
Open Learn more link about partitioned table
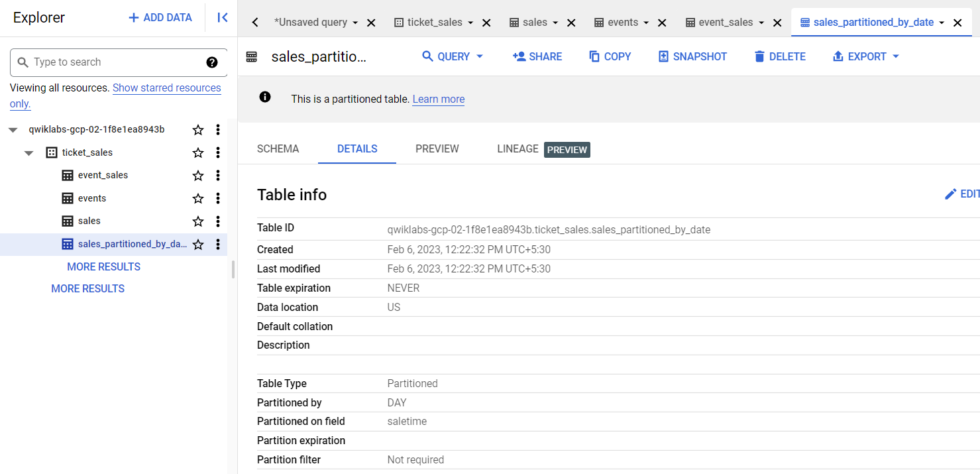pos(439,99)
